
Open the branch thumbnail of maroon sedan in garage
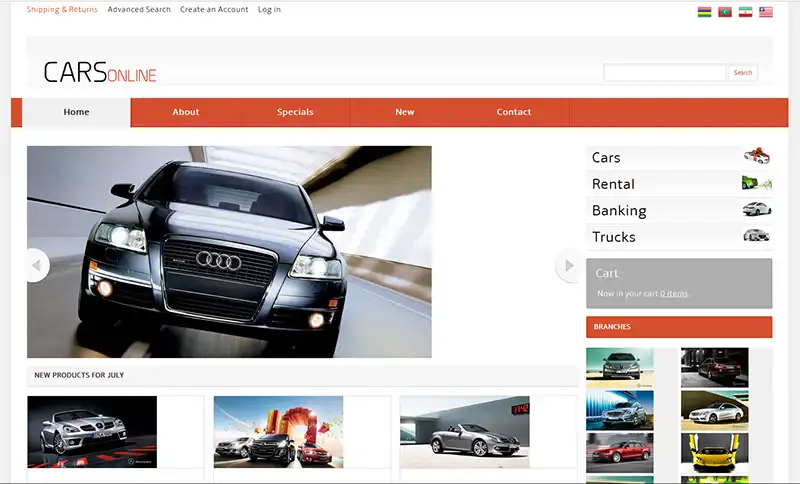pos(714,368)
